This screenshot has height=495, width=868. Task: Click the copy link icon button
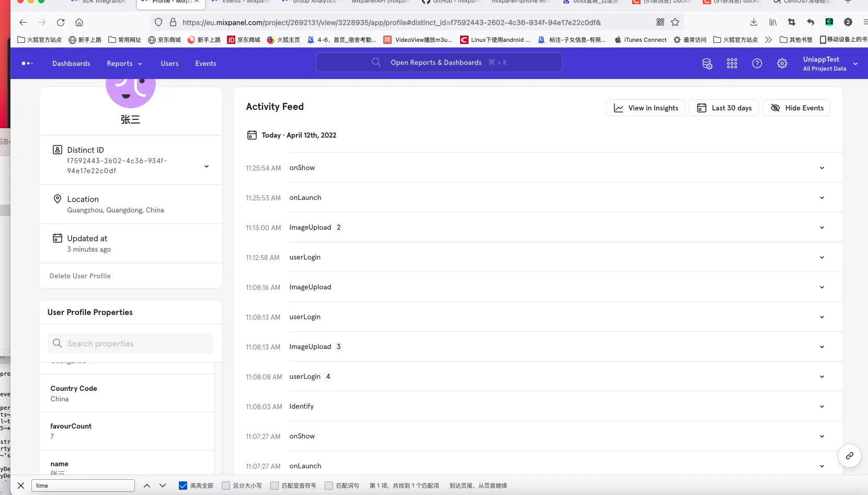click(849, 456)
